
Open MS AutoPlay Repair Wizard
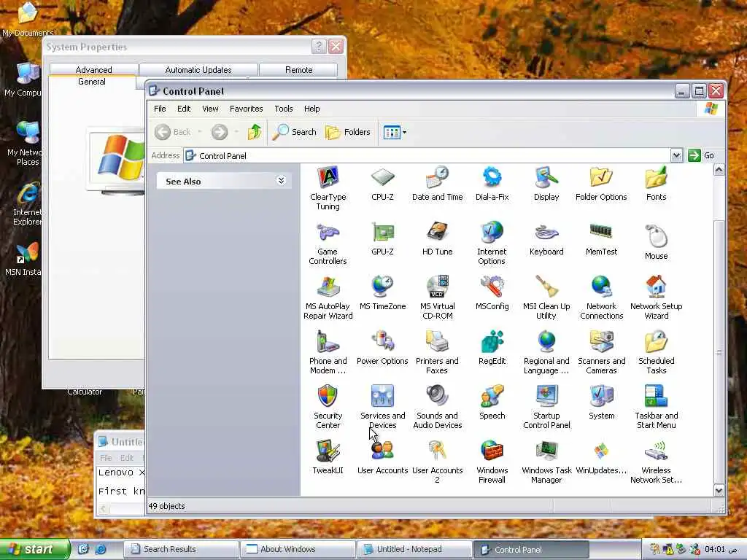click(328, 297)
